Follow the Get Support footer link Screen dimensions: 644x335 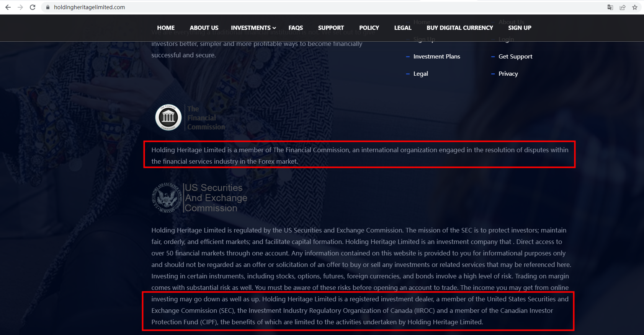[x=515, y=57]
